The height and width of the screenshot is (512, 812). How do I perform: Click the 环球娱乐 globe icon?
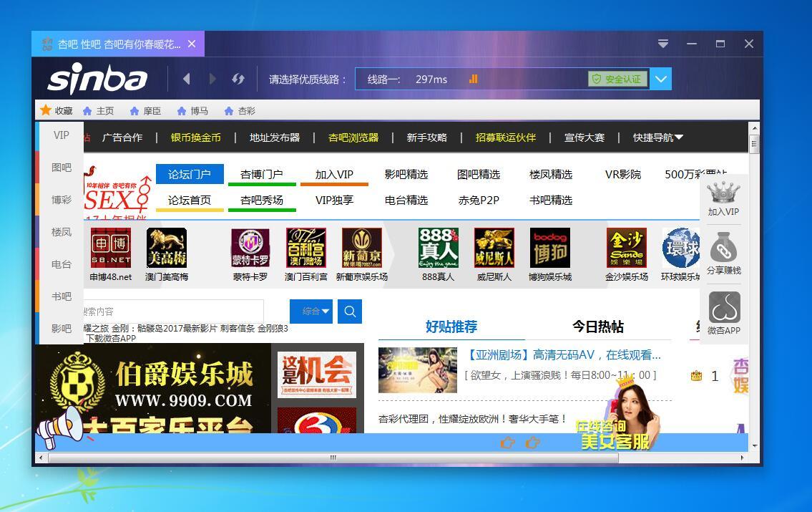pyautogui.click(x=681, y=248)
